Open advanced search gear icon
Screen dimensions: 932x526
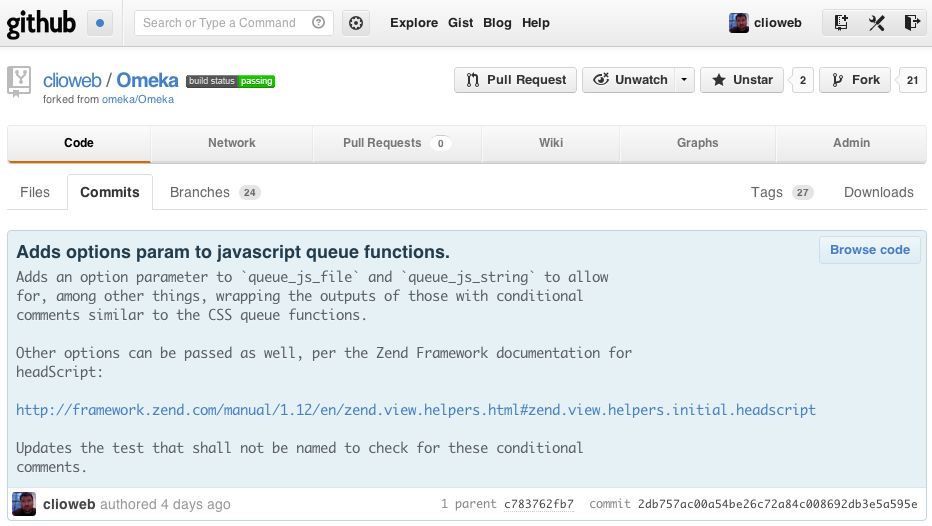[356, 23]
